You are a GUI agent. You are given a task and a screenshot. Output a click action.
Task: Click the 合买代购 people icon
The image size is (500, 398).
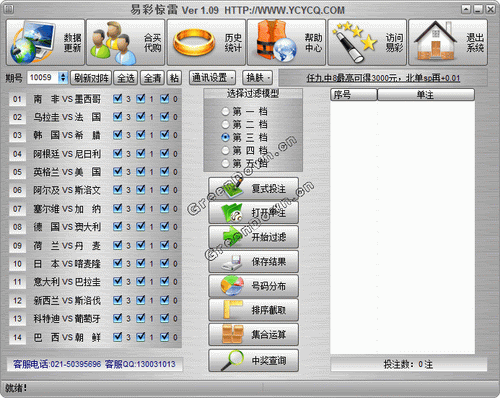coord(126,42)
